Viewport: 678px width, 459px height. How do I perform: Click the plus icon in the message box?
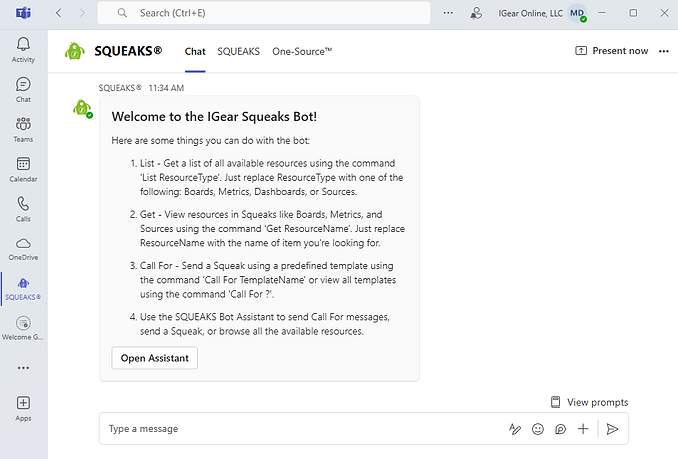coord(583,428)
